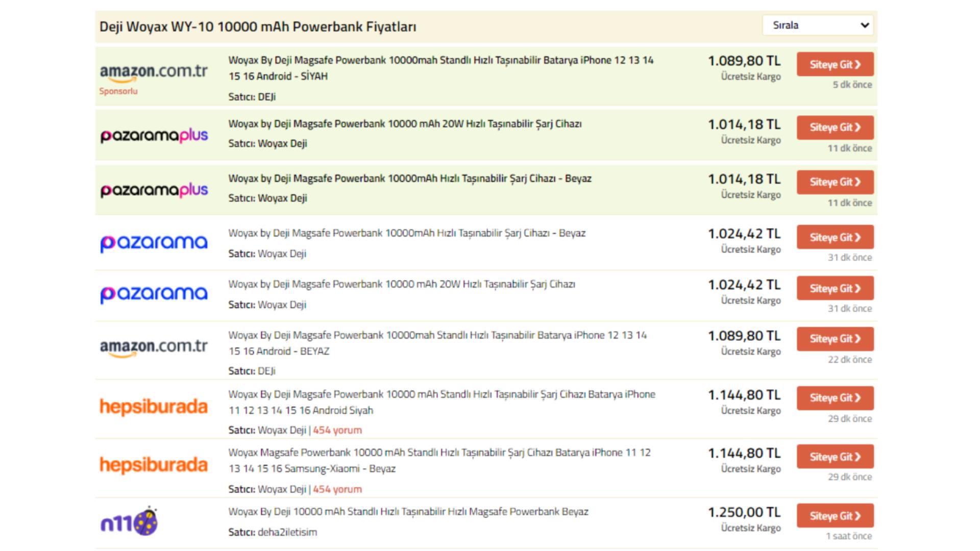
Task: Click the hepsiburada logo for Samsung-Xiaomi listing
Action: 154,465
